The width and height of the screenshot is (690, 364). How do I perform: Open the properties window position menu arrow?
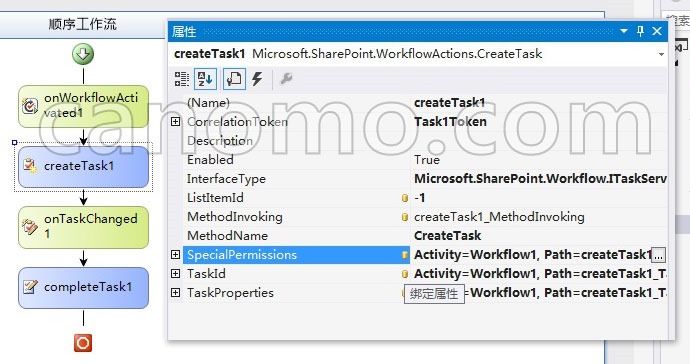tap(624, 31)
